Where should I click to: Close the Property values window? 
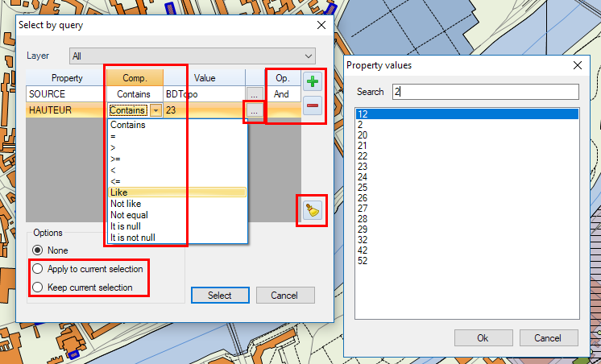[577, 65]
